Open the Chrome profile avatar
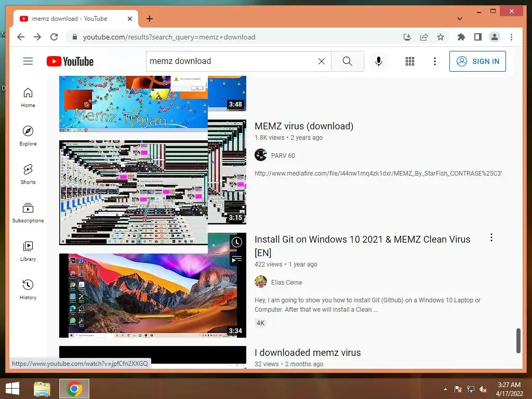The width and height of the screenshot is (532, 399). tap(495, 37)
